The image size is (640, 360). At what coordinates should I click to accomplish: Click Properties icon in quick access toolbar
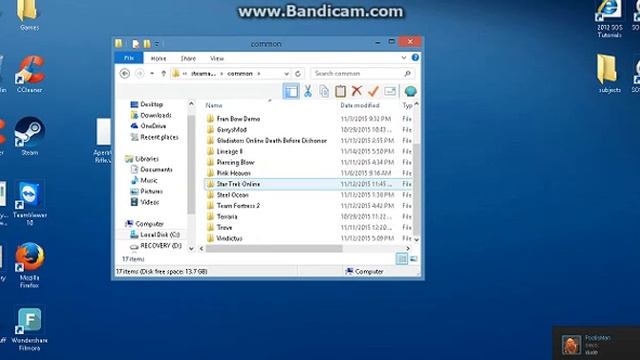(136, 43)
